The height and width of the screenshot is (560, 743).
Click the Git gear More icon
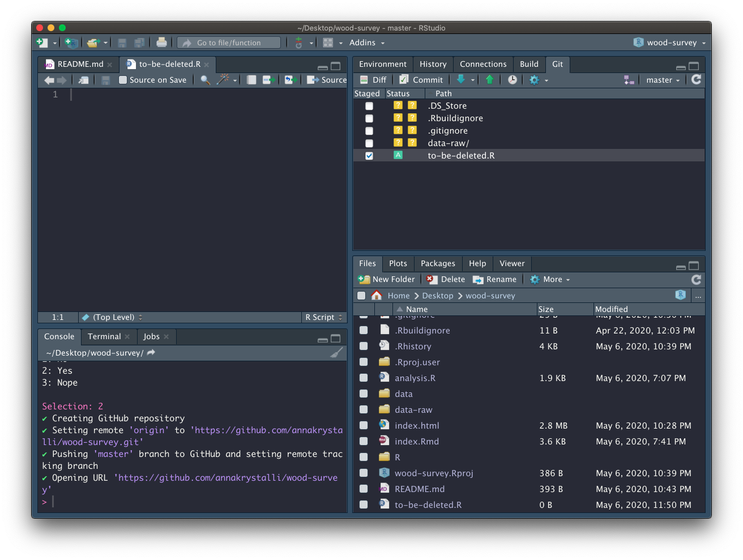click(x=534, y=80)
